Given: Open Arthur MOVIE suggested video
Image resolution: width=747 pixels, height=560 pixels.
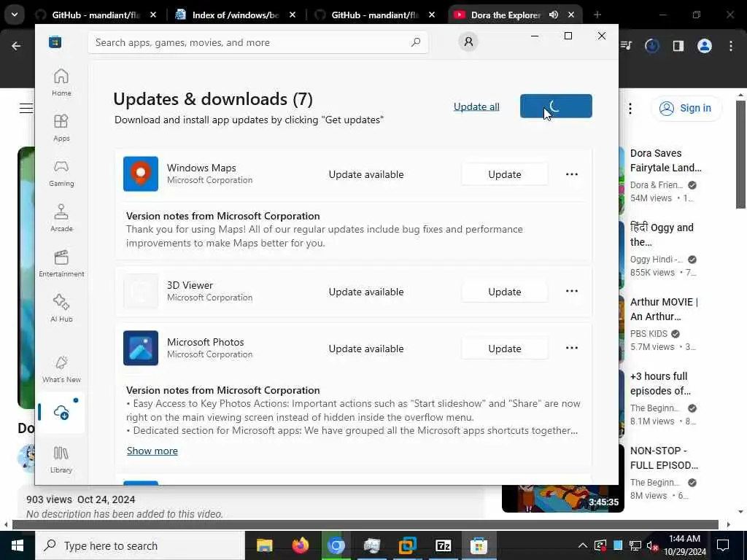Looking at the screenshot, I should (x=664, y=309).
